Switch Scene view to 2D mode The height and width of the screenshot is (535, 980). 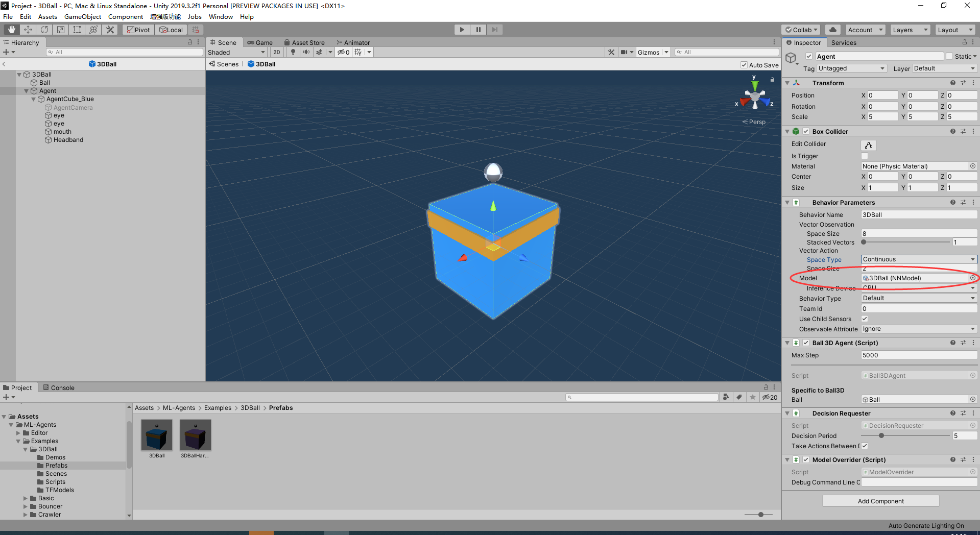click(x=276, y=52)
